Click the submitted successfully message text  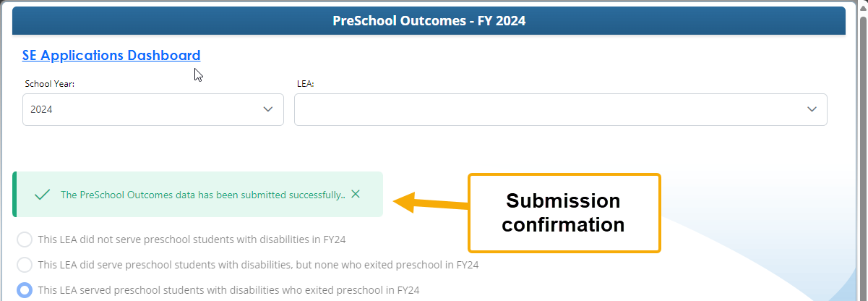point(202,195)
